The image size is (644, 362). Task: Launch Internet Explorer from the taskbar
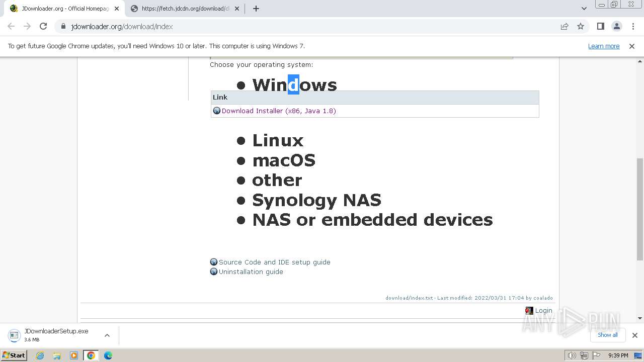coord(40,355)
